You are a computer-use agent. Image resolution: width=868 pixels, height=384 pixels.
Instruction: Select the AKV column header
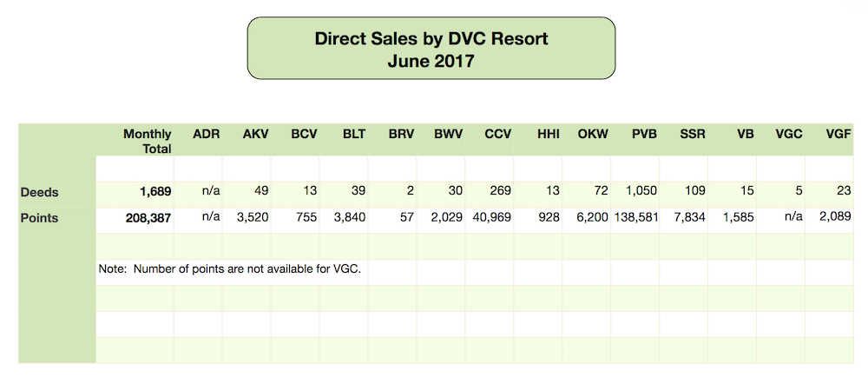tap(256, 134)
